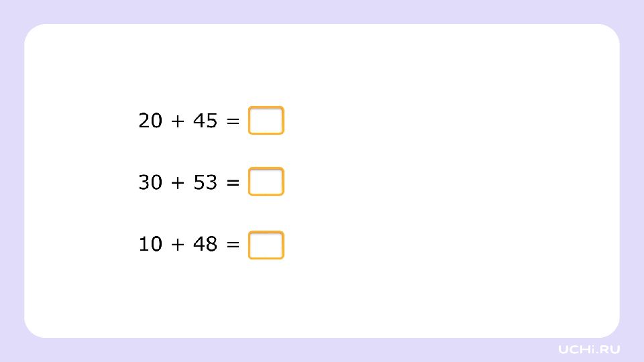This screenshot has width=644, height=362.
Task: Click the number 48 in third equation
Action: (205, 244)
